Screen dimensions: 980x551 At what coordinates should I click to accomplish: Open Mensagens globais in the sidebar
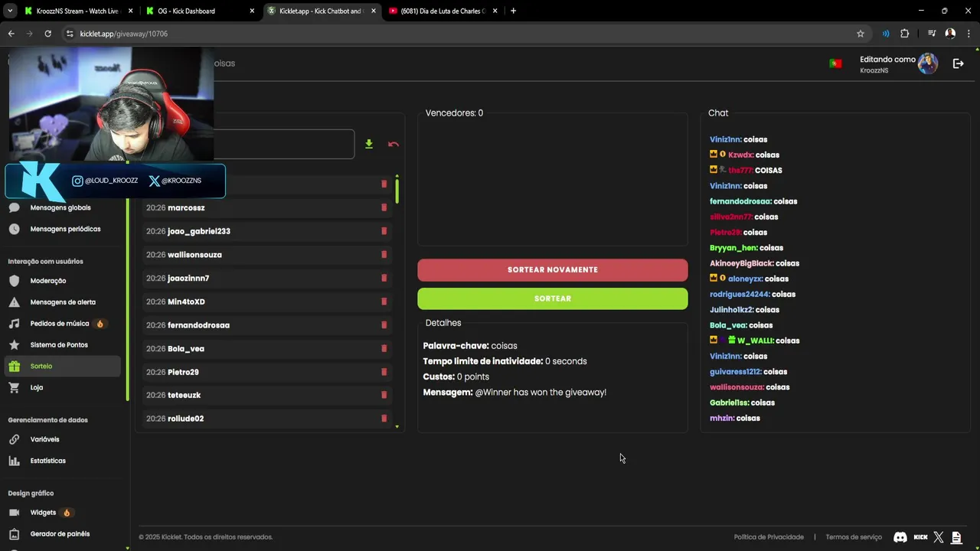(x=60, y=207)
